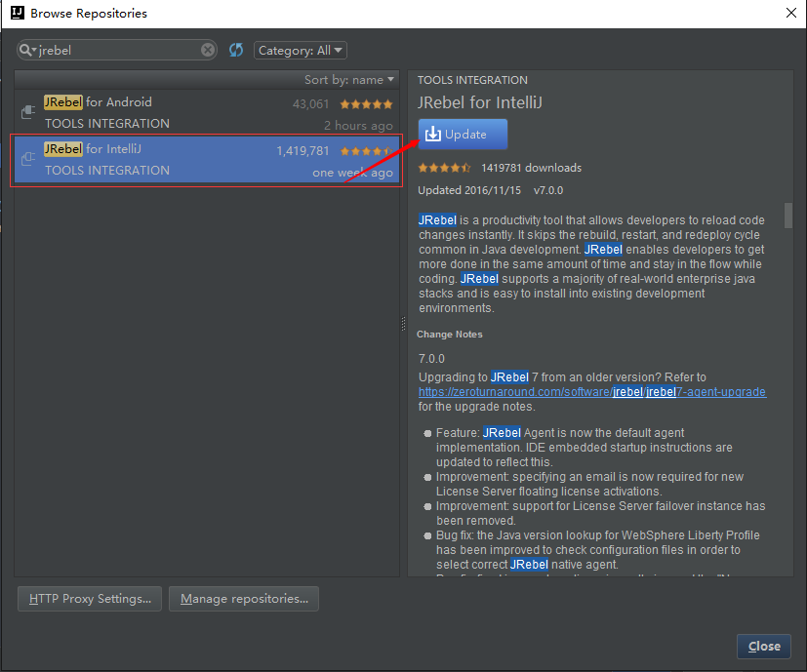Focus the plugin search field
807x672 pixels.
point(118,50)
